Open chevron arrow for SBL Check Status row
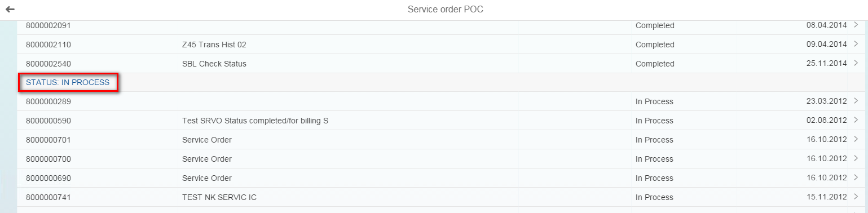Screen dimensions: 868x213 click(x=856, y=63)
